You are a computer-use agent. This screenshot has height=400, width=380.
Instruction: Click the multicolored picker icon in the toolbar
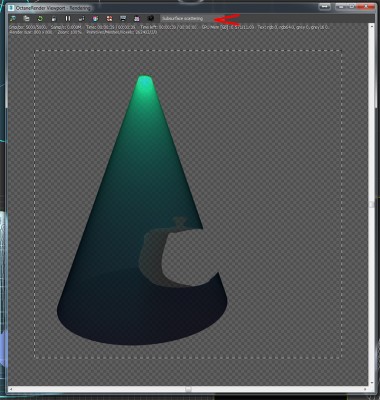point(95,19)
